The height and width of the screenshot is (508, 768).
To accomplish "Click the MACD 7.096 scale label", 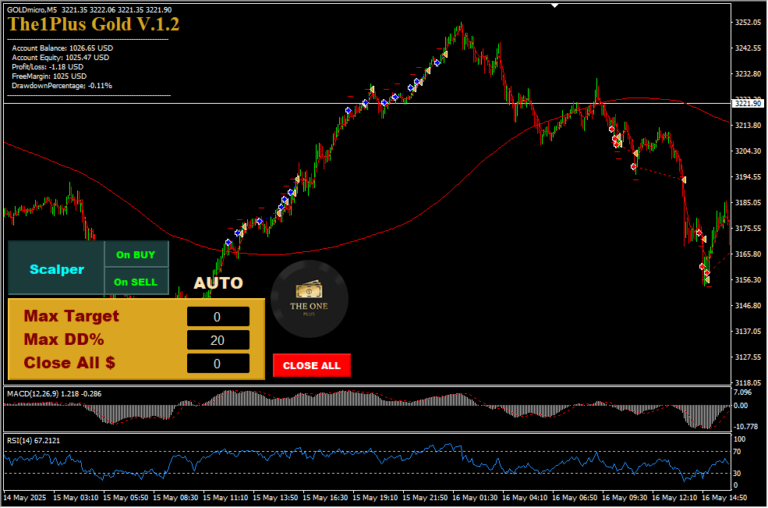I will 743,392.
